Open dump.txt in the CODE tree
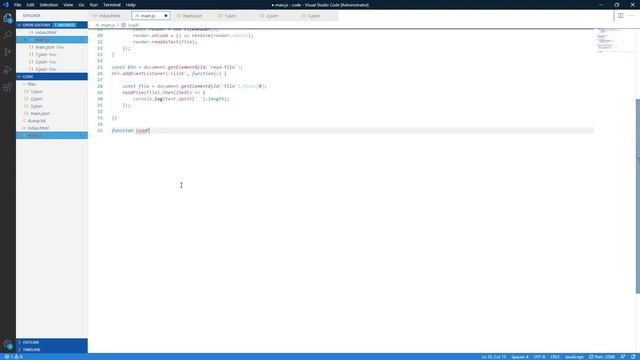 click(x=52, y=121)
